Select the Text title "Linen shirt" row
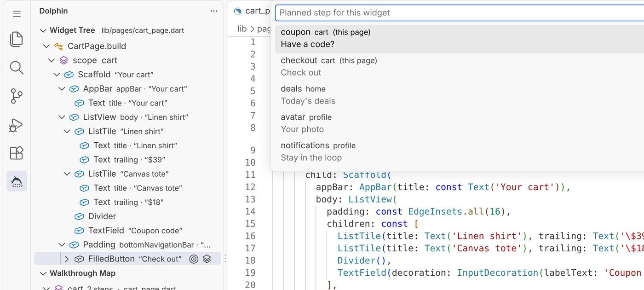 128,145
